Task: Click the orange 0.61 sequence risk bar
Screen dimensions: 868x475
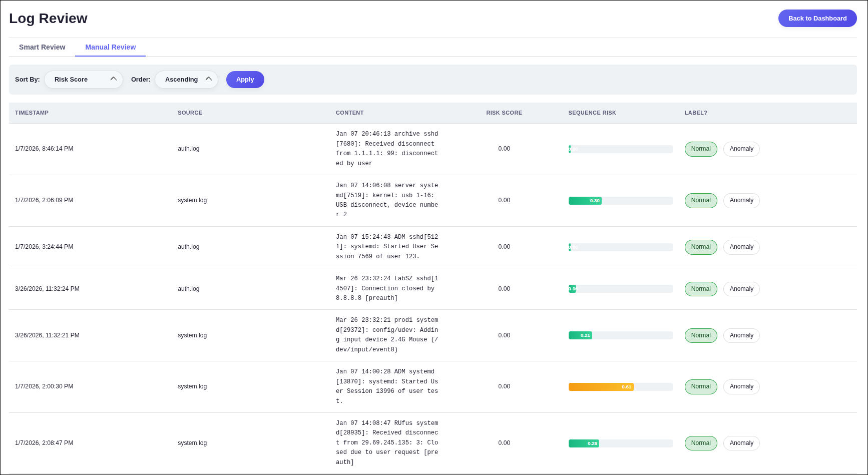Action: (x=601, y=387)
